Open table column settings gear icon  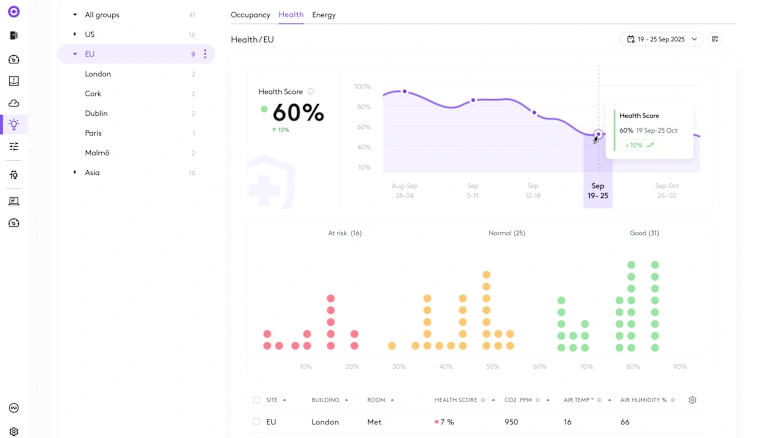tap(692, 400)
